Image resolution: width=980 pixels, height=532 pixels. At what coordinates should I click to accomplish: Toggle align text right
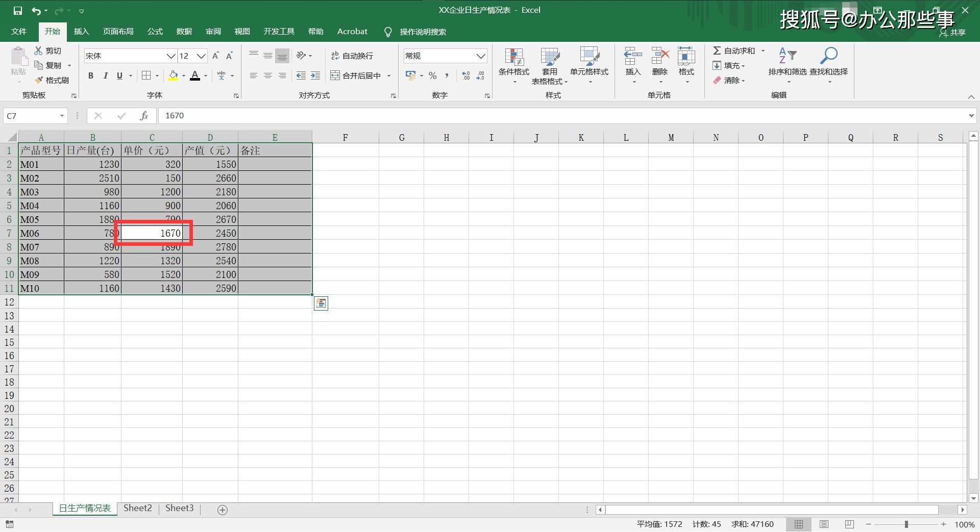(282, 75)
